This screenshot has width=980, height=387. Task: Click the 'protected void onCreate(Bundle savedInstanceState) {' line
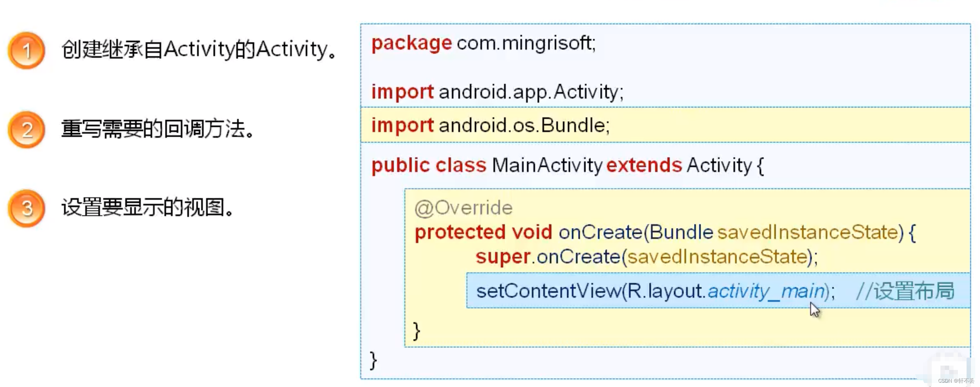coord(665,232)
